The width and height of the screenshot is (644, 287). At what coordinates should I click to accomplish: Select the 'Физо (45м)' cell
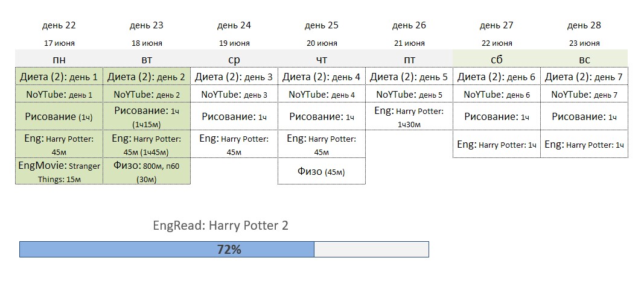click(x=321, y=171)
